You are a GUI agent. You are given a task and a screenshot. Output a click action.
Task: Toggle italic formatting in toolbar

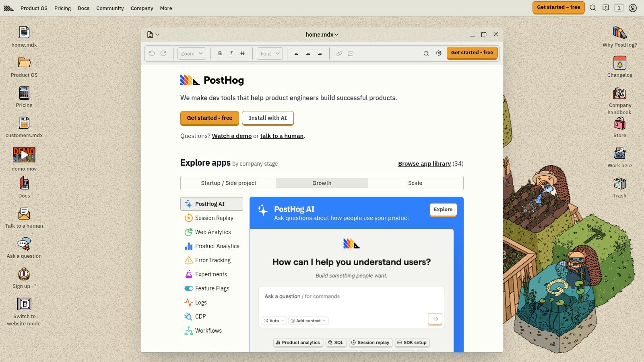[x=231, y=53]
